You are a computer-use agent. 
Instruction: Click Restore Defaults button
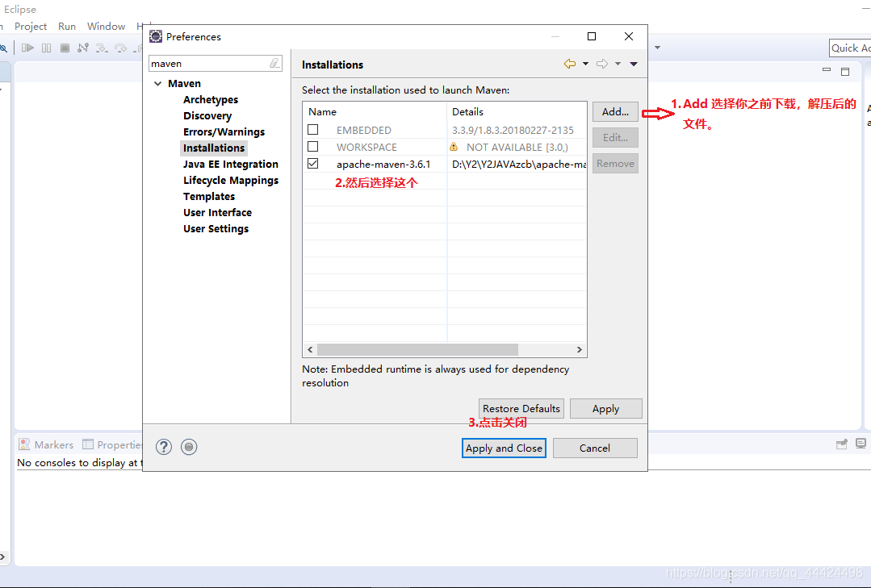point(521,409)
